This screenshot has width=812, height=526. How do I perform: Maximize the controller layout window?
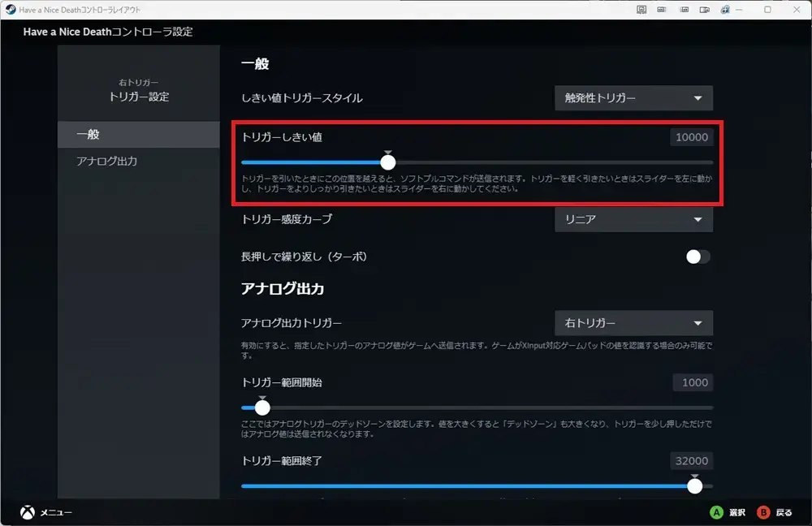point(767,9)
